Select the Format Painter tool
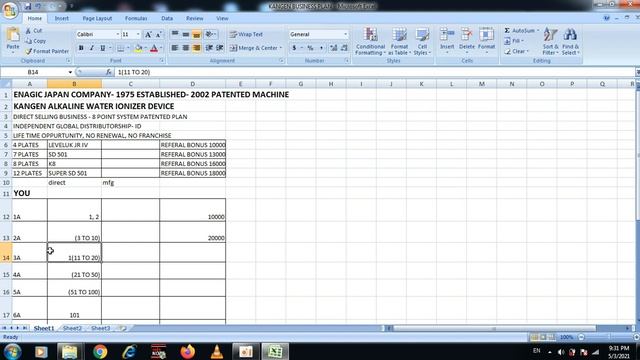Viewport: 640px width, 360px height. click(x=47, y=51)
